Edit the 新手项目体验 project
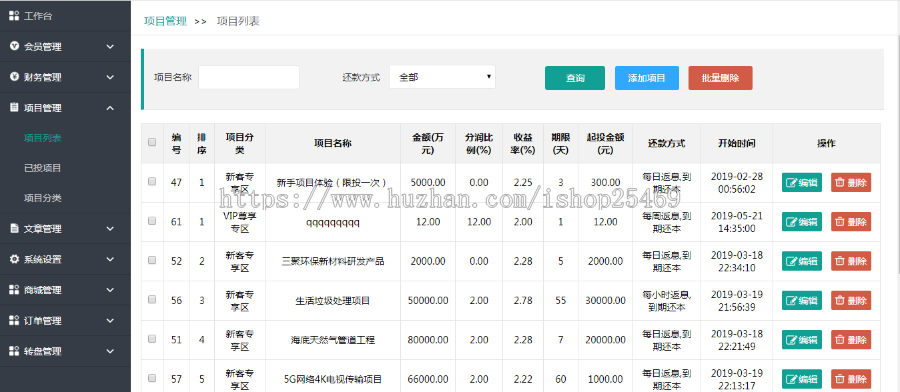The width and height of the screenshot is (900, 392). pos(802,183)
